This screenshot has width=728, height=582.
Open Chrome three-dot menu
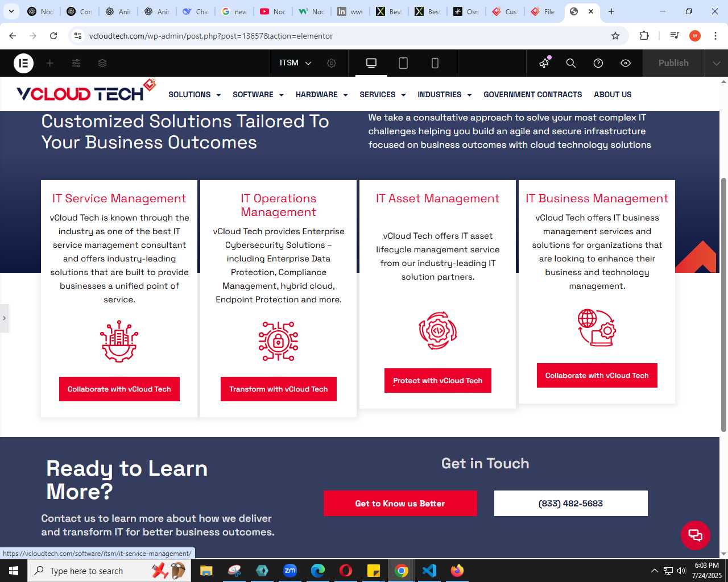pyautogui.click(x=715, y=36)
